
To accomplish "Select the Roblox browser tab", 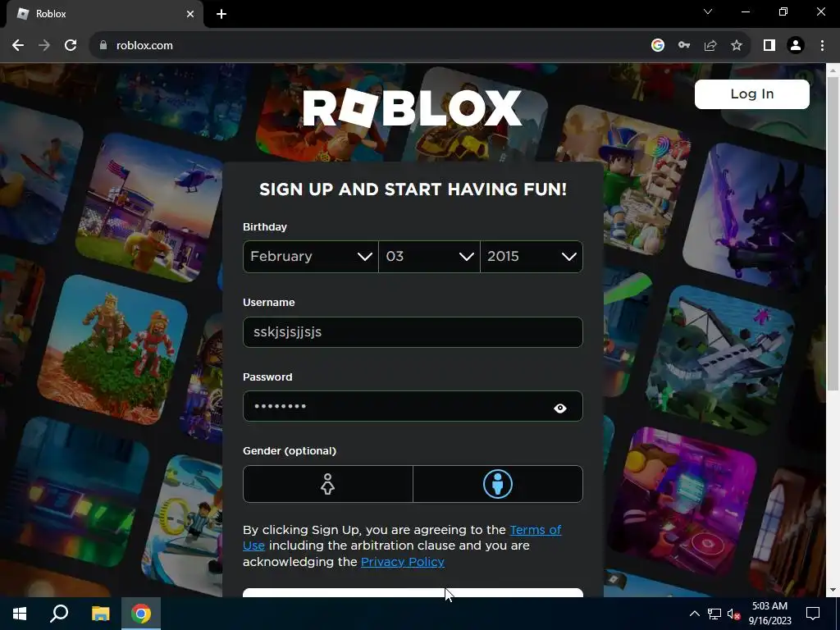I will tap(104, 14).
